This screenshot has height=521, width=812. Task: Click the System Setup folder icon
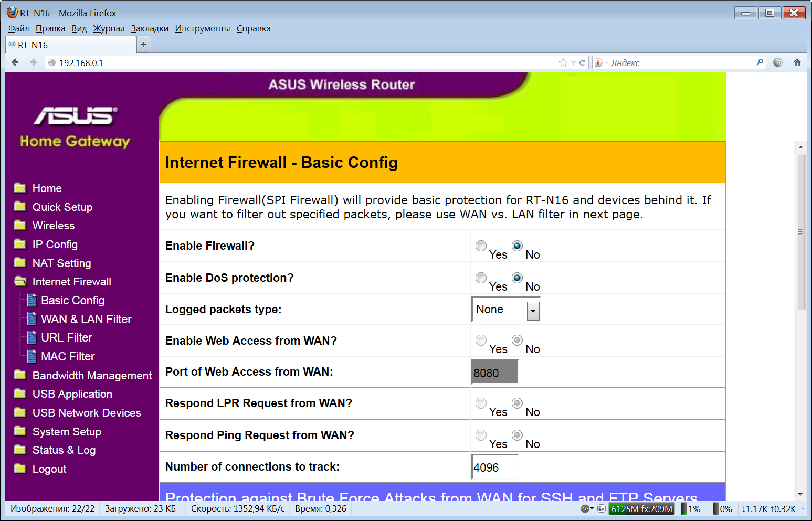tap(20, 431)
